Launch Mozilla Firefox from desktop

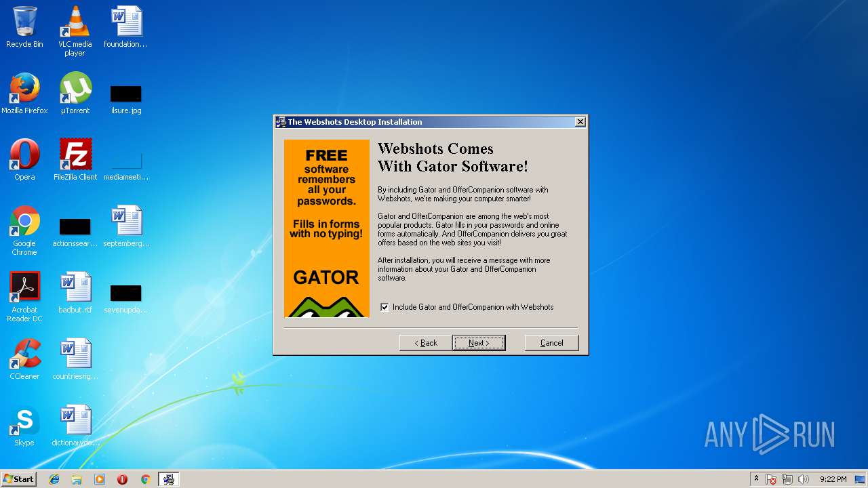click(24, 94)
